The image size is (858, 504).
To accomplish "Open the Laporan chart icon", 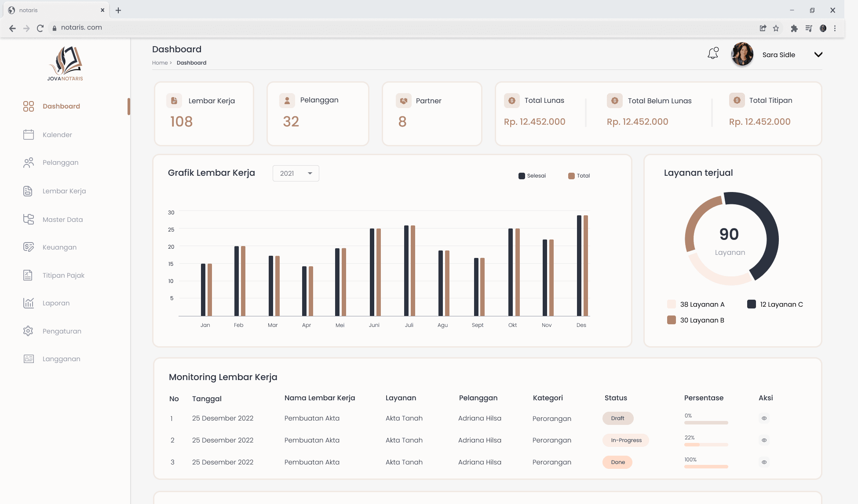I will pos(29,303).
